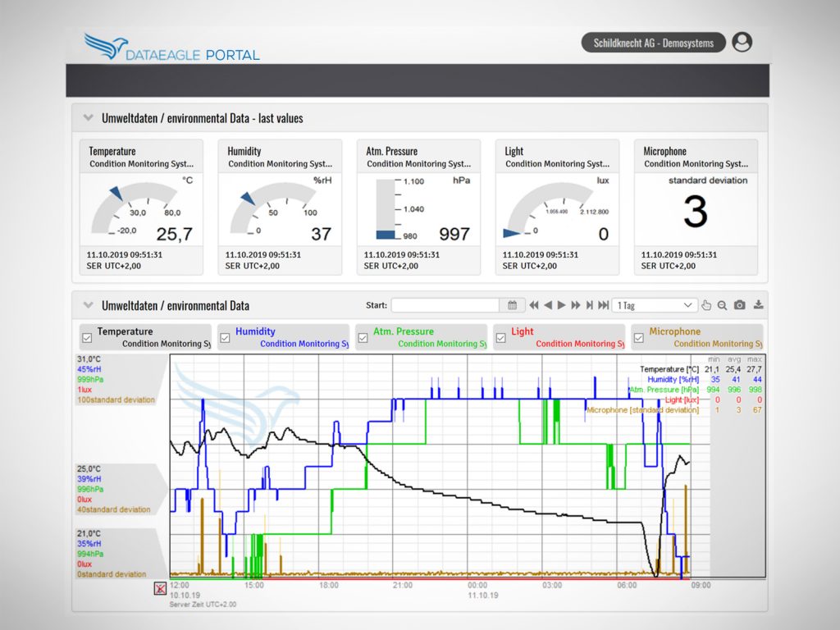Click the DATAEAGLE PORTAL logo

172,48
